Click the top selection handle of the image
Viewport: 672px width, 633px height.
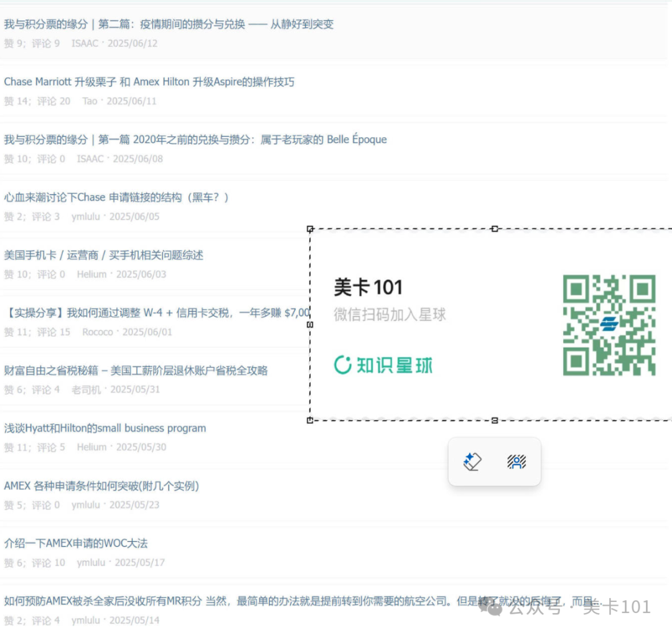pyautogui.click(x=495, y=228)
